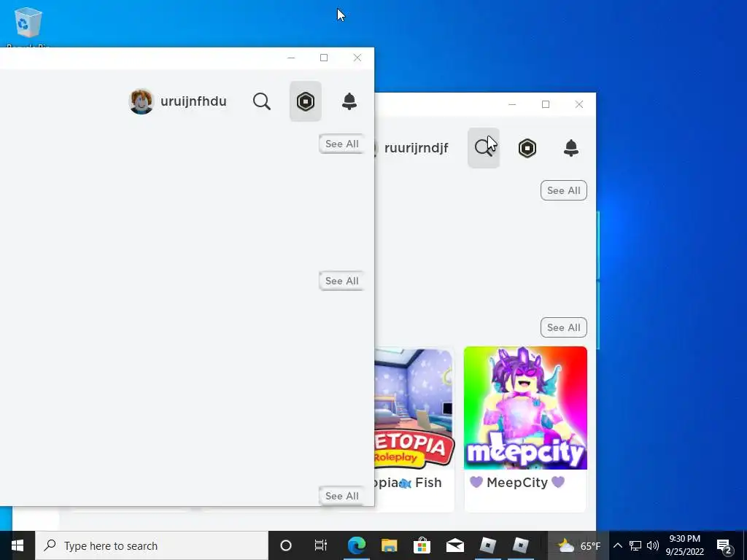Click middle See All in uruijnfhdu window

341,281
